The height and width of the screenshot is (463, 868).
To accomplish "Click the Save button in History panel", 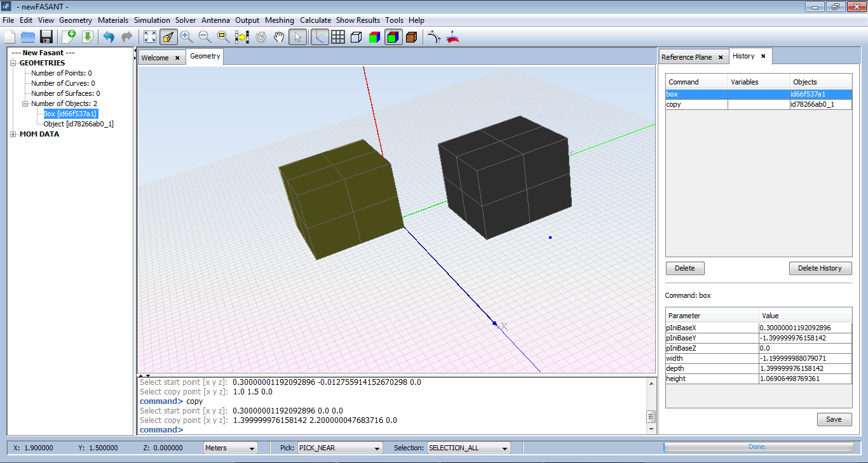I will click(834, 419).
